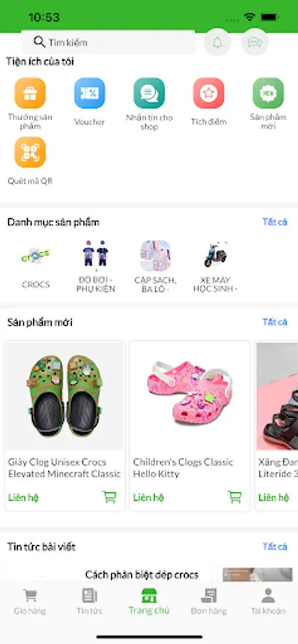Viewport: 298px width, 644px height.
Task: Show all in Sản phẩm mới
Action: [x=275, y=322]
